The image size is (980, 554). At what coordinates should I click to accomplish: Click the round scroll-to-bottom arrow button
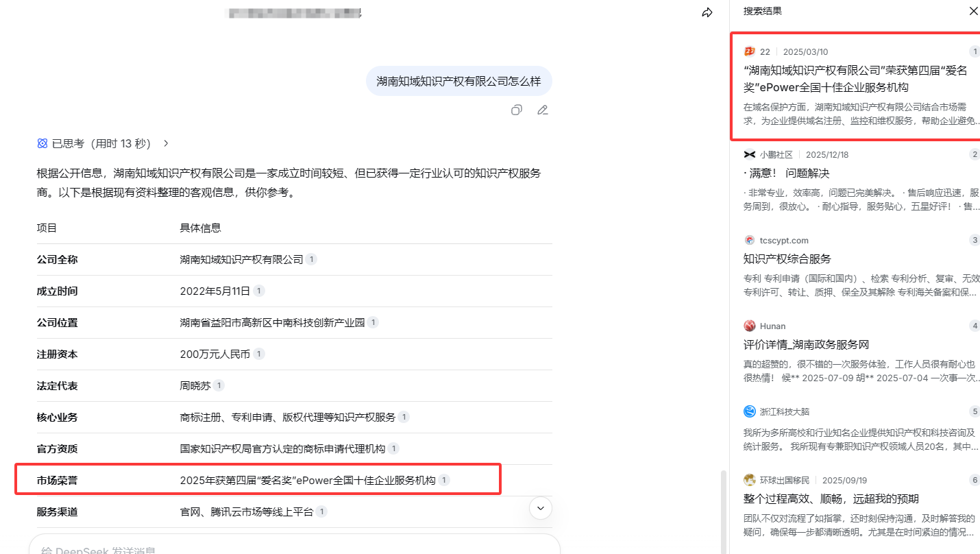pyautogui.click(x=541, y=507)
